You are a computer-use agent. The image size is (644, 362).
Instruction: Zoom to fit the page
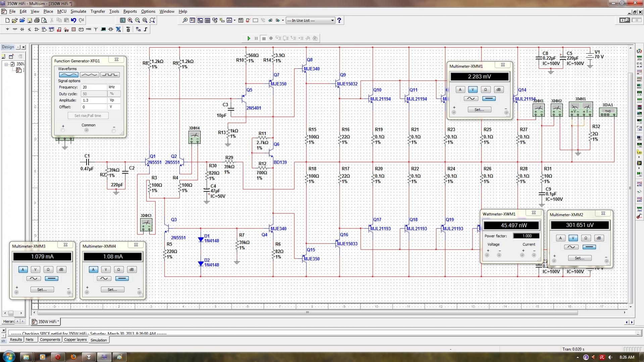[x=152, y=20]
